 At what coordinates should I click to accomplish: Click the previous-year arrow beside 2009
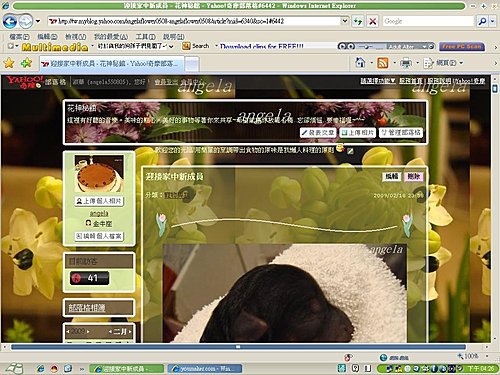68,331
